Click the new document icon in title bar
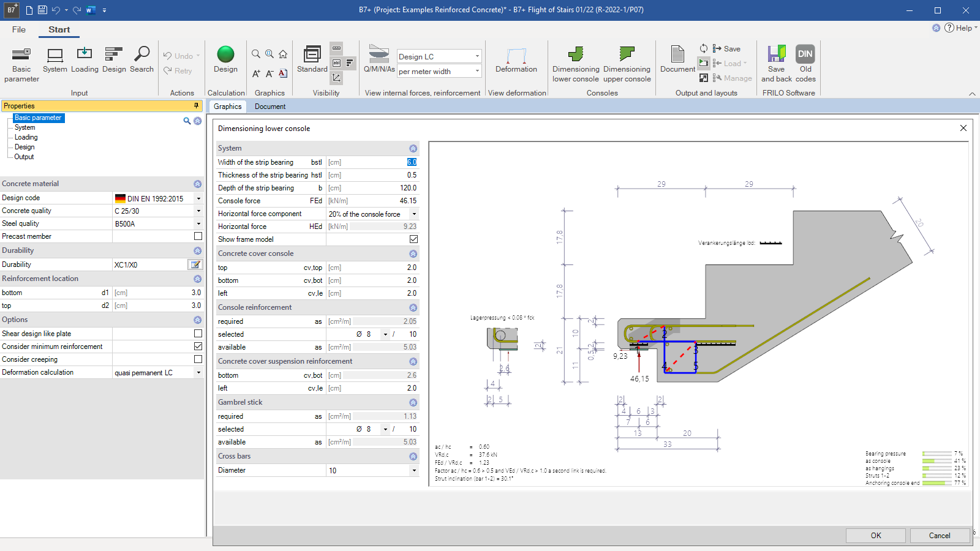980x551 pixels. 29,10
